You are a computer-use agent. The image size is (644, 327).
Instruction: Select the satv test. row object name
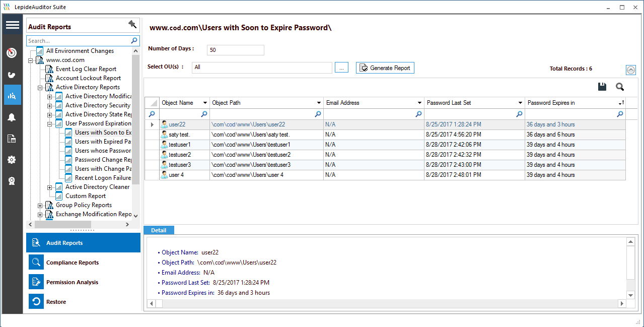point(180,135)
